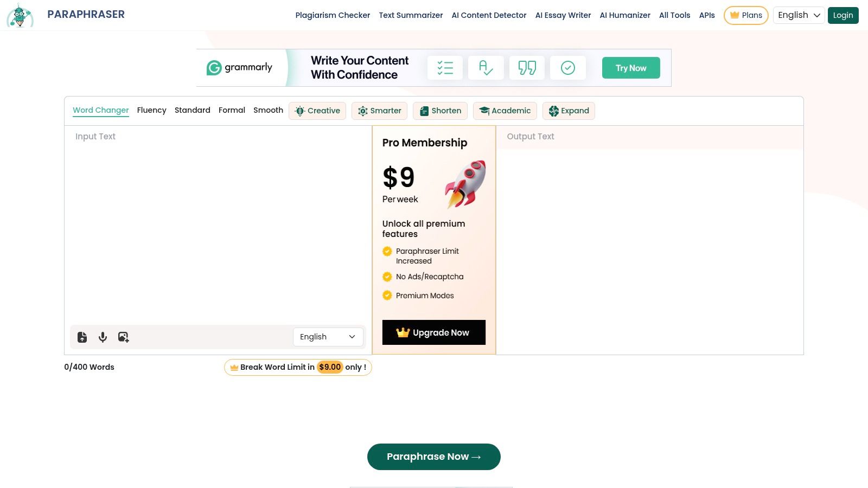Open the site language dropdown in header
Image resolution: width=868 pixels, height=488 pixels.
click(x=799, y=15)
